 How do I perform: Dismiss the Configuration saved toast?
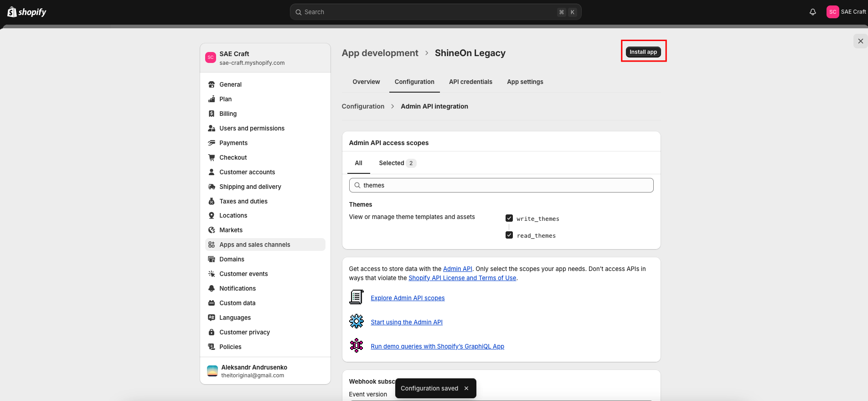(466, 388)
